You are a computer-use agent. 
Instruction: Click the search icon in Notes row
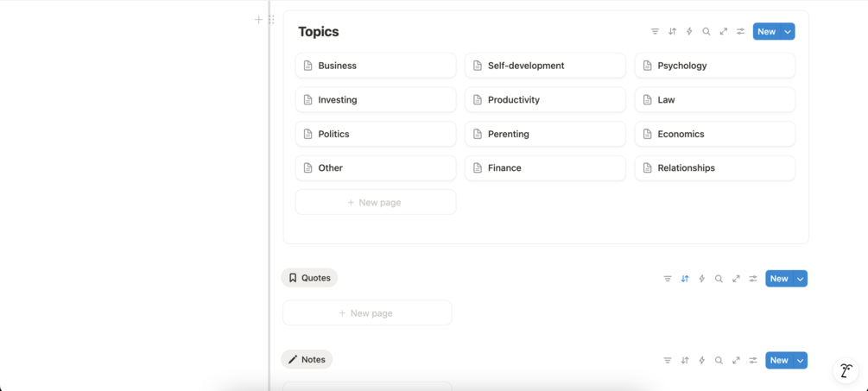pyautogui.click(x=719, y=361)
